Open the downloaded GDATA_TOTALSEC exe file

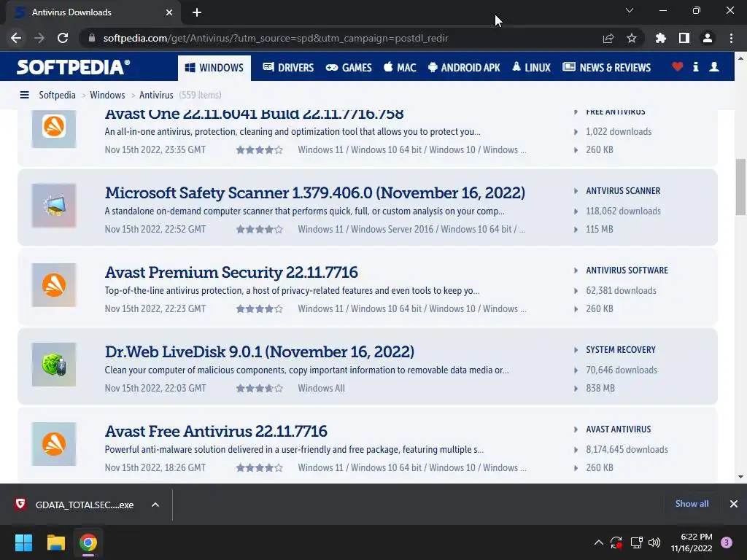(75, 505)
